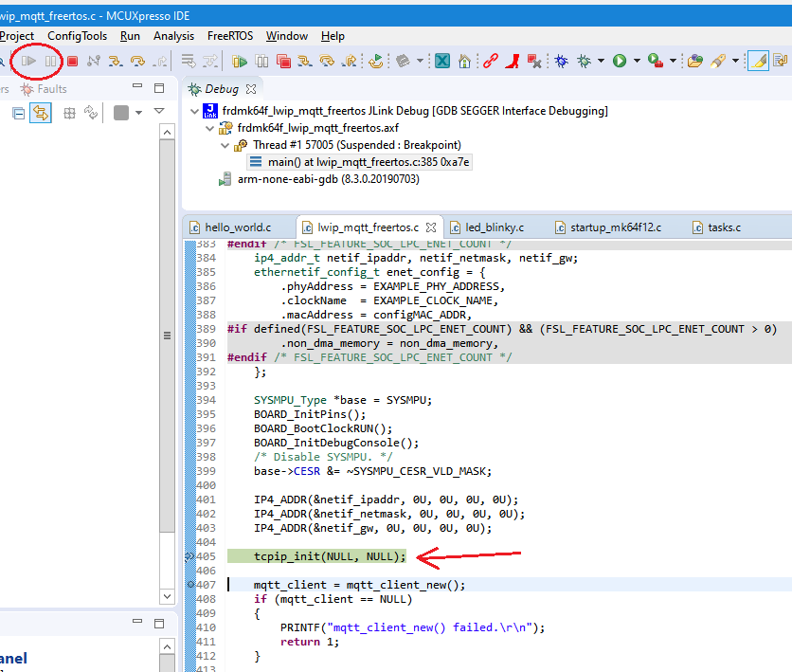The image size is (792, 672).
Task: Click the left panel scrollbar up arrow
Action: tap(167, 133)
